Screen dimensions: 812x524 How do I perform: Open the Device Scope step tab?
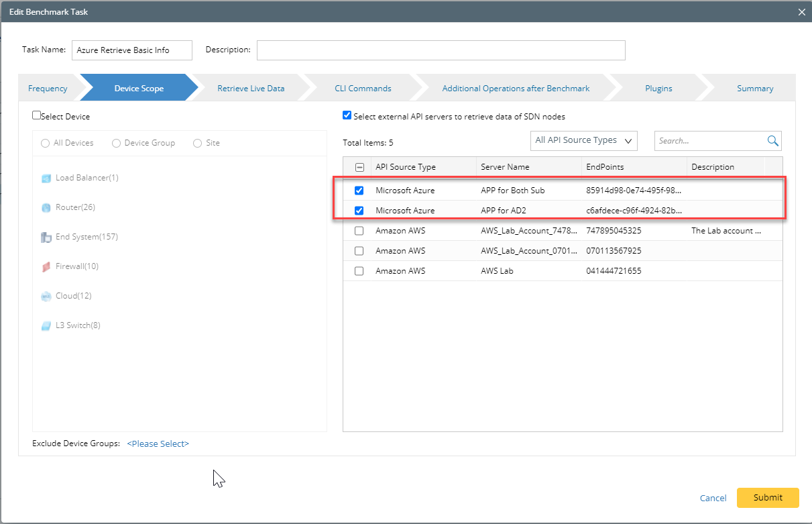click(x=139, y=88)
